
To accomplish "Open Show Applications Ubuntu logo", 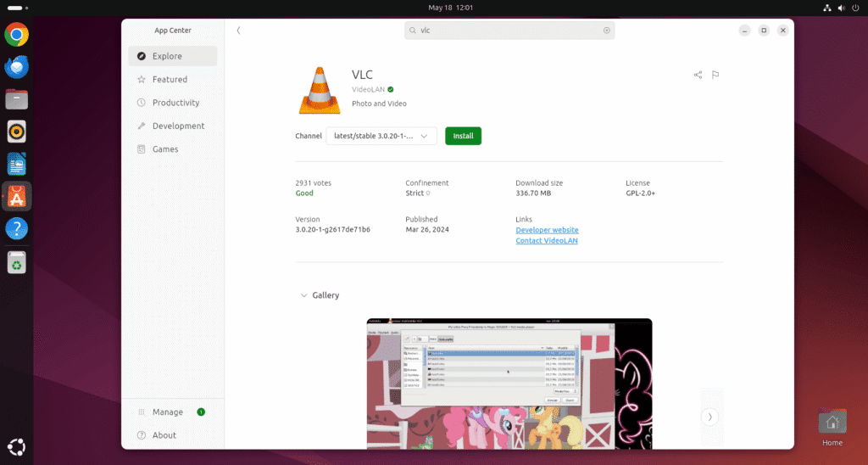I will (x=17, y=446).
